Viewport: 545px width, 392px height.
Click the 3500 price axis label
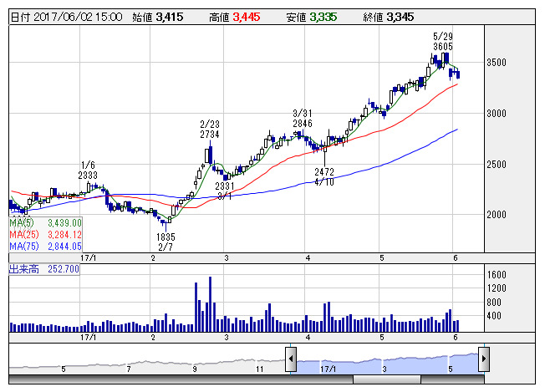[497, 63]
